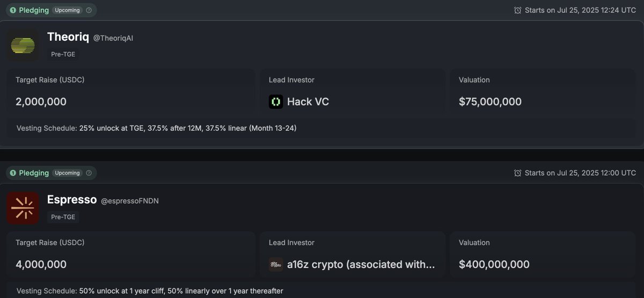This screenshot has height=298, width=644.
Task: Click info icon beside Theoriq Upcoming badge
Action: point(89,10)
